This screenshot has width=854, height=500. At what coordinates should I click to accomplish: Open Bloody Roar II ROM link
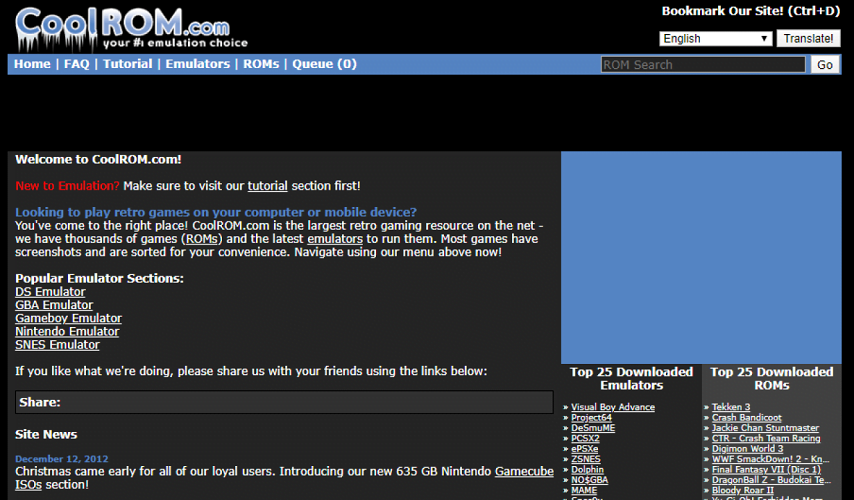tap(742, 490)
